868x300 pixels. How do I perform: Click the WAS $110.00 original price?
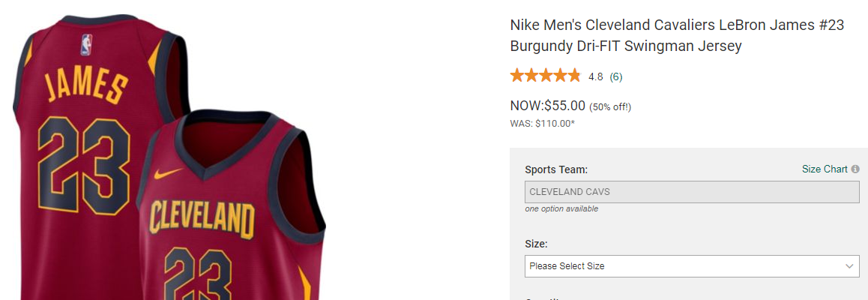(543, 123)
